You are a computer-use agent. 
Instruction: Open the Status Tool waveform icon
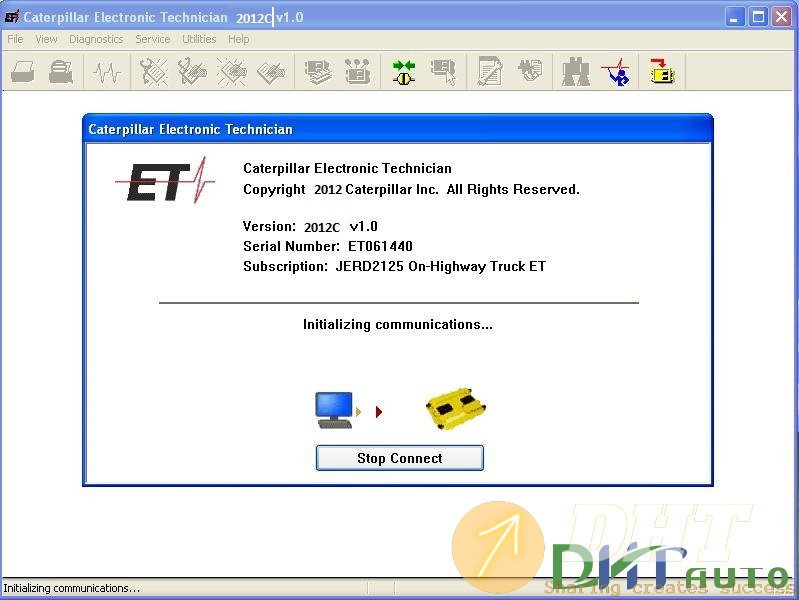click(107, 72)
